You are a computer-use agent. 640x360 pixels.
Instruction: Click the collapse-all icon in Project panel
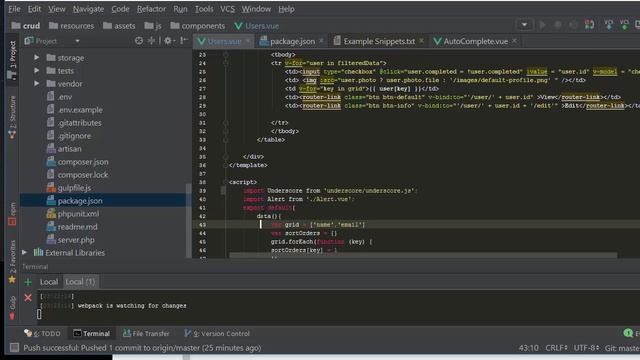pos(151,40)
